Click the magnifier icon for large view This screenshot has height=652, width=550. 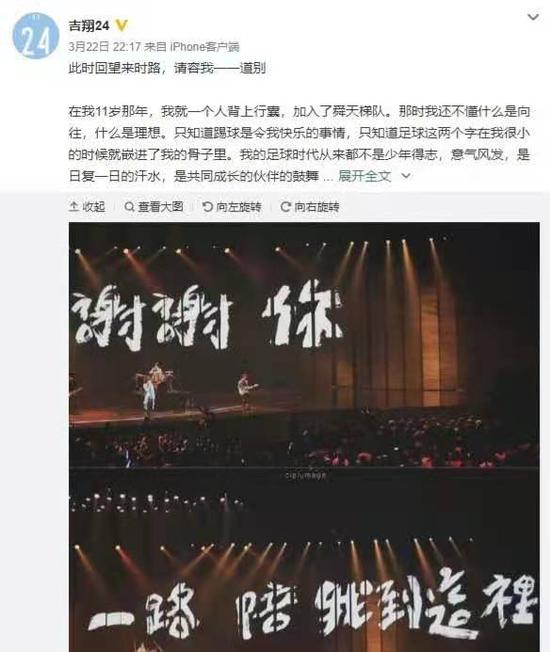129,206
